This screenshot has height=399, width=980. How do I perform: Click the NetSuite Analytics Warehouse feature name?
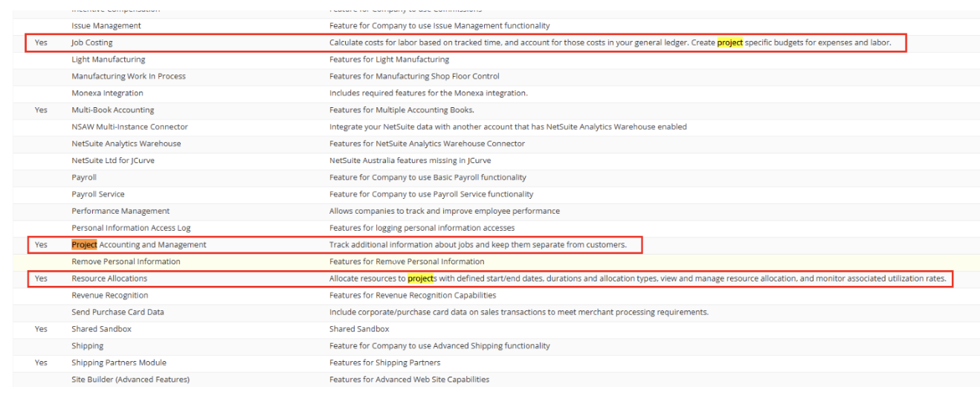pos(126,144)
